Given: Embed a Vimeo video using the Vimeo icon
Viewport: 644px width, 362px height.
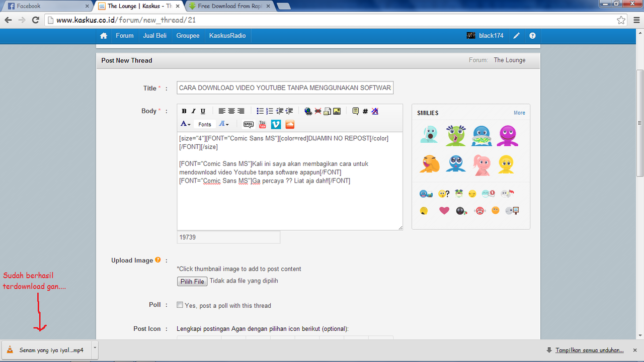Looking at the screenshot, I should (276, 124).
